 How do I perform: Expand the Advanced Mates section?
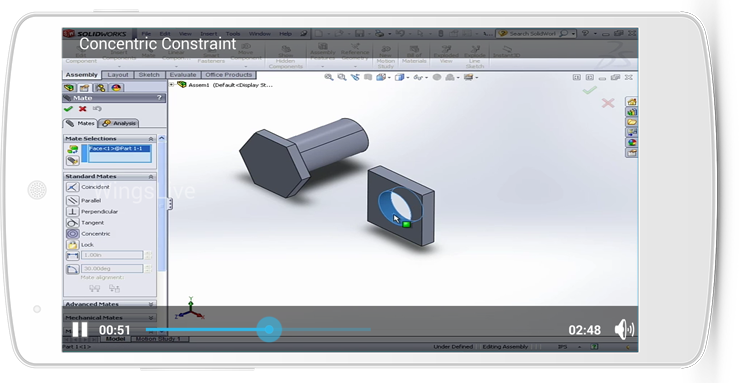coord(151,304)
